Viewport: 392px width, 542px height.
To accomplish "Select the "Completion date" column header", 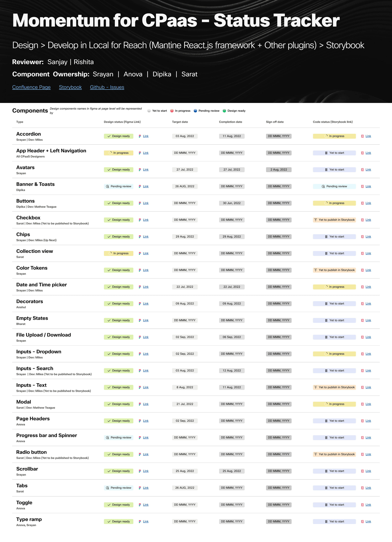I will point(230,122).
